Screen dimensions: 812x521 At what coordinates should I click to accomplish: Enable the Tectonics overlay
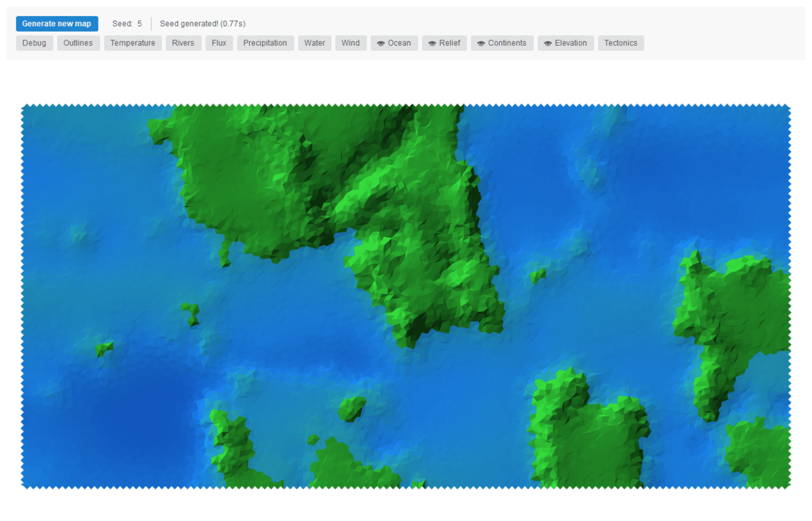[x=621, y=43]
